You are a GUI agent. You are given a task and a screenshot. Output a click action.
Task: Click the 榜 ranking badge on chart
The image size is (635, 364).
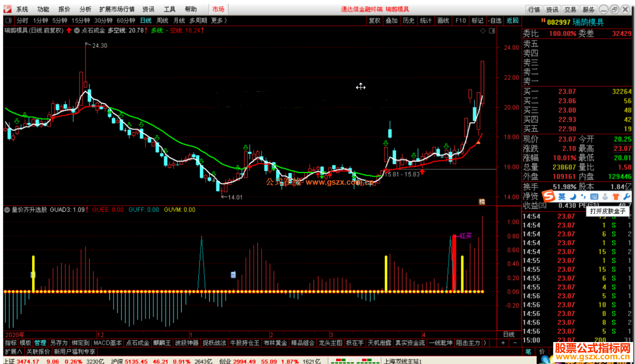click(x=482, y=202)
